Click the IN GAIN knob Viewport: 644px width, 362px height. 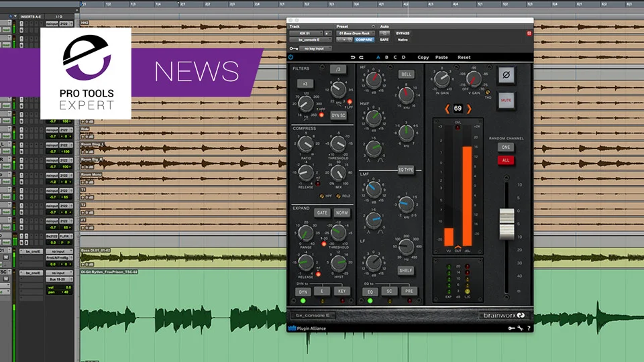(x=441, y=79)
